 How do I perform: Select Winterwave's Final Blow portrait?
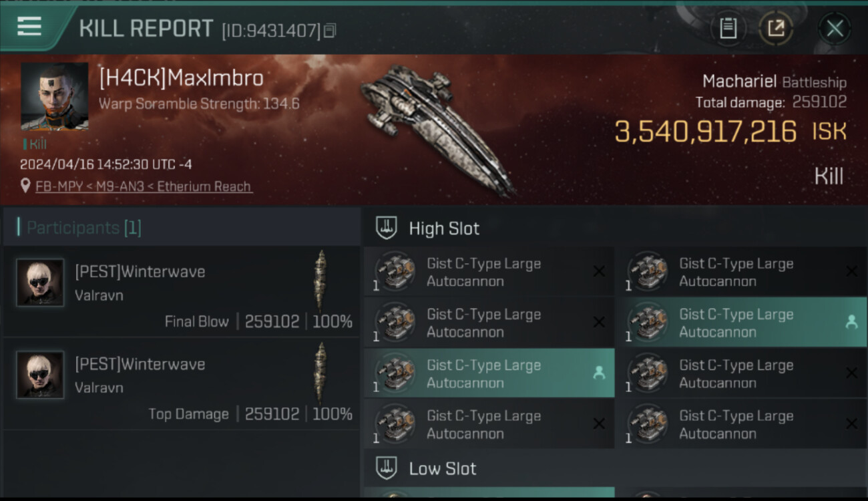[40, 283]
